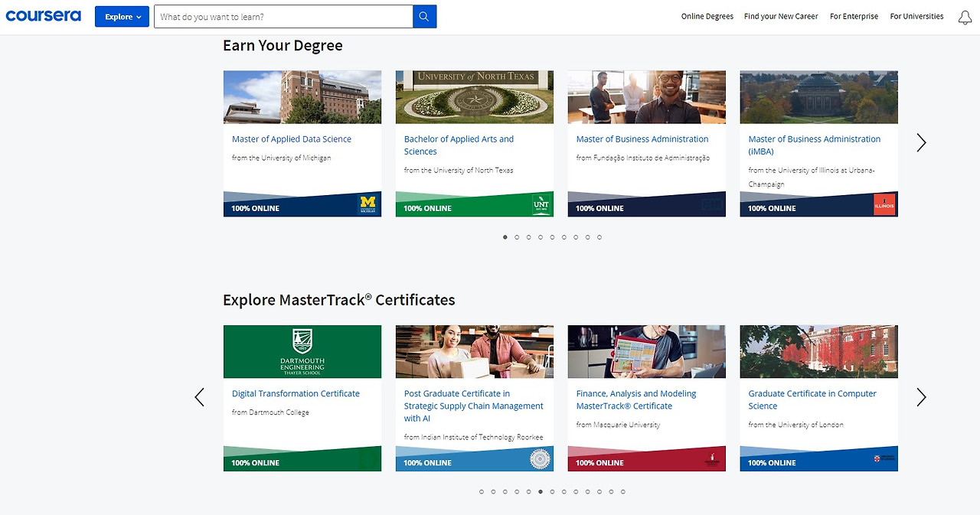Screen dimensions: 980x515
Task: Click the University of Illinois building thumbnail
Action: tap(819, 97)
